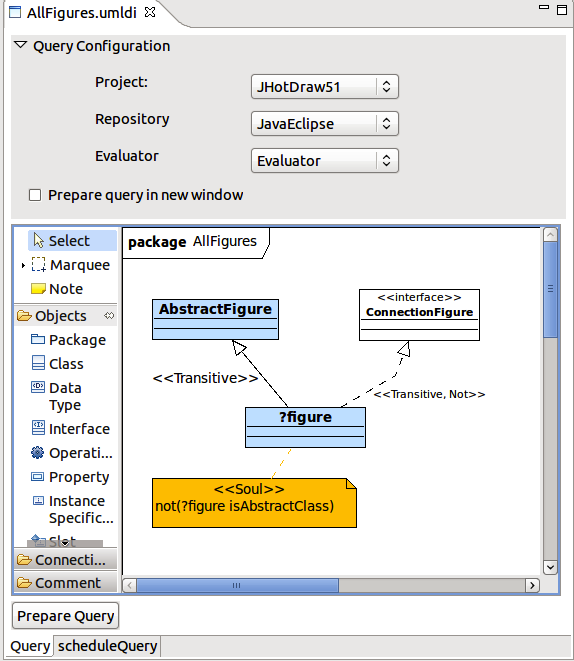The width and height of the screenshot is (574, 661).
Task: Select the Interface palette tool
Action: 70,429
